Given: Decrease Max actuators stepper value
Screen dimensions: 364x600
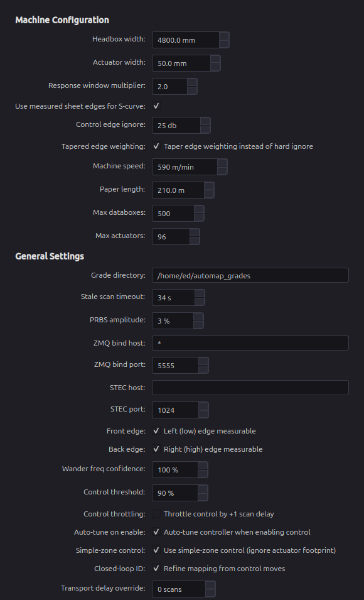Looking at the screenshot, I should [x=195, y=241].
